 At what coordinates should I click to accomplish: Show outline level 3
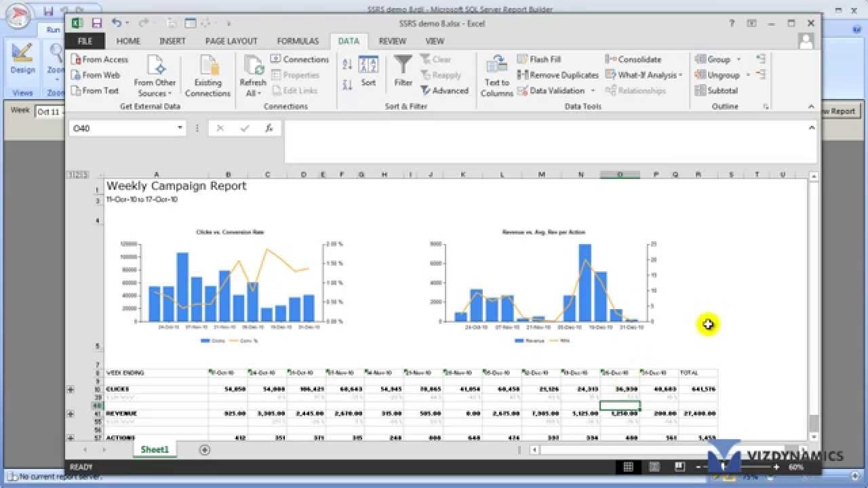coord(85,175)
